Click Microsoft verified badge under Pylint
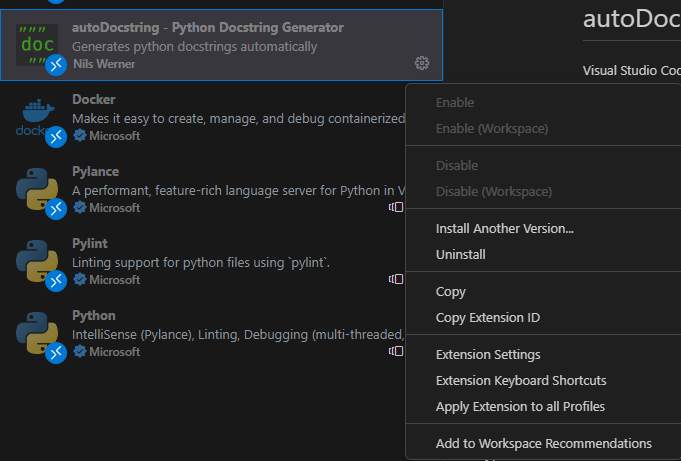Viewport: 681px width, 461px height. 79,280
